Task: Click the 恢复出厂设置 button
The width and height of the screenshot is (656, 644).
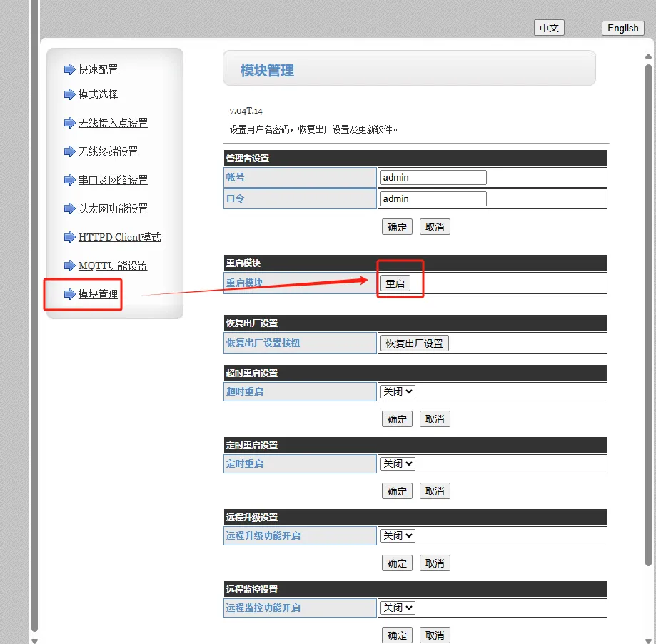Action: [x=414, y=343]
